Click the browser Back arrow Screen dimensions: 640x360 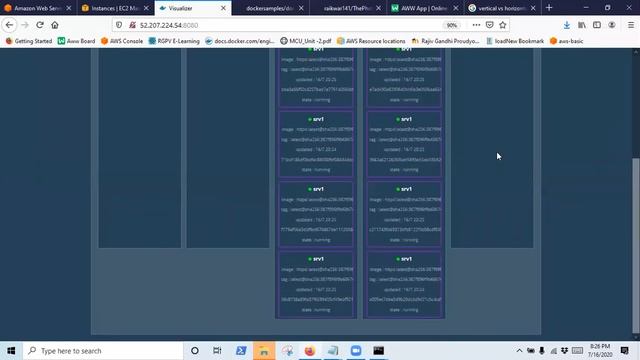coord(9,25)
